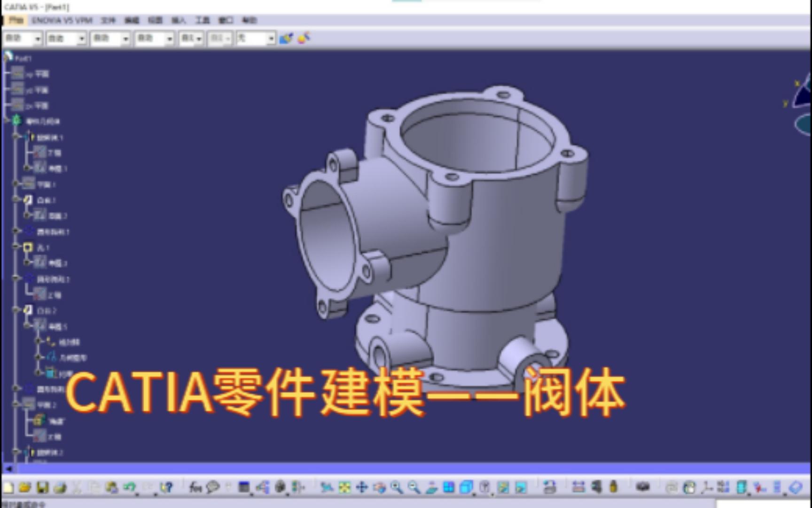Click the What's This help icon

click(166, 487)
